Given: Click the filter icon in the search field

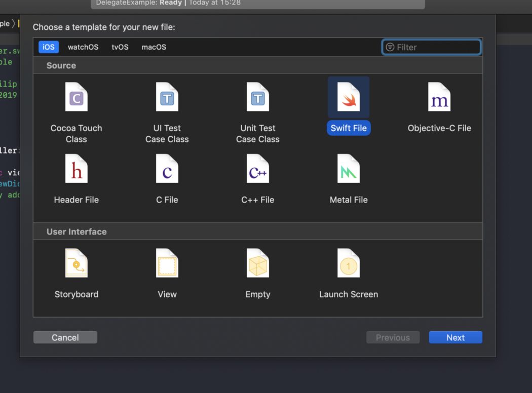Looking at the screenshot, I should (x=390, y=47).
